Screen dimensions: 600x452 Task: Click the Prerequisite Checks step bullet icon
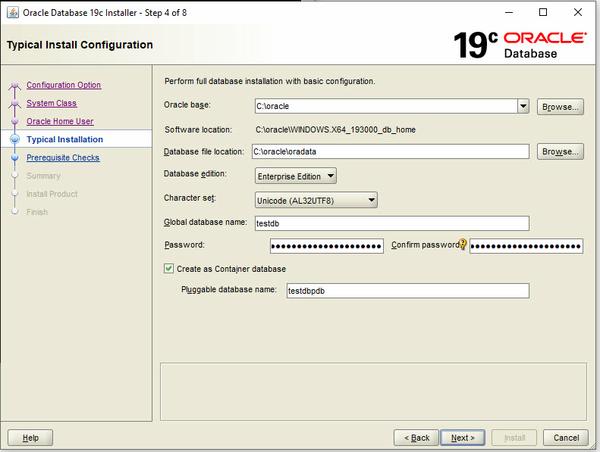click(14, 158)
